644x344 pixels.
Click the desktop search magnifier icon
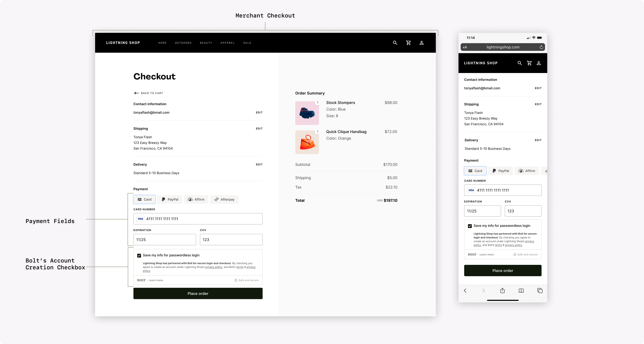pos(395,43)
